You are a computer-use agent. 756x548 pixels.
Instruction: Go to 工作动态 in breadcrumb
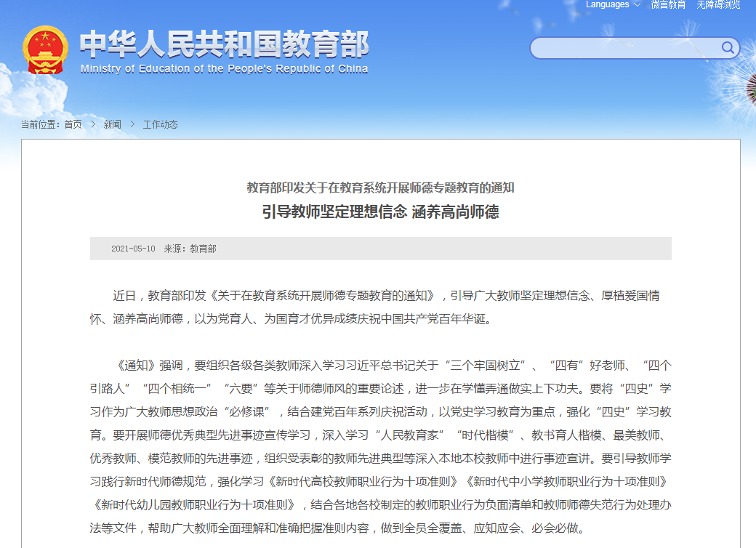pyautogui.click(x=160, y=124)
